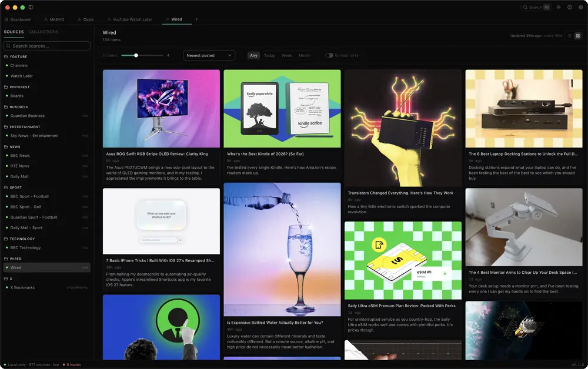Collapse the NEWS source group
The image size is (588, 369).
click(x=15, y=147)
